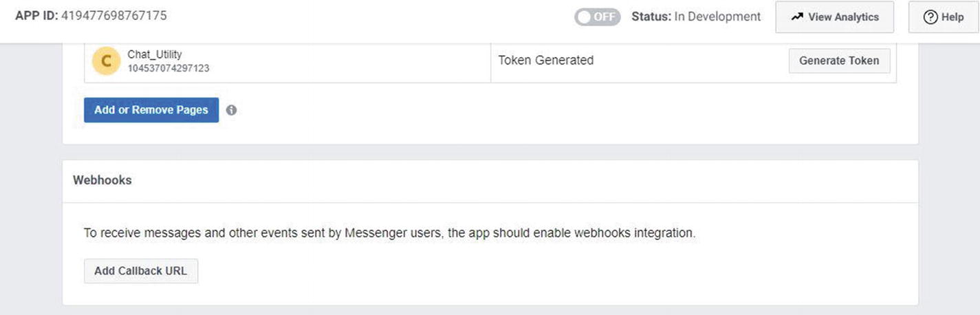Click the yellow Chat_Utility page avatar
This screenshot has width=980, height=315.
coord(106,61)
